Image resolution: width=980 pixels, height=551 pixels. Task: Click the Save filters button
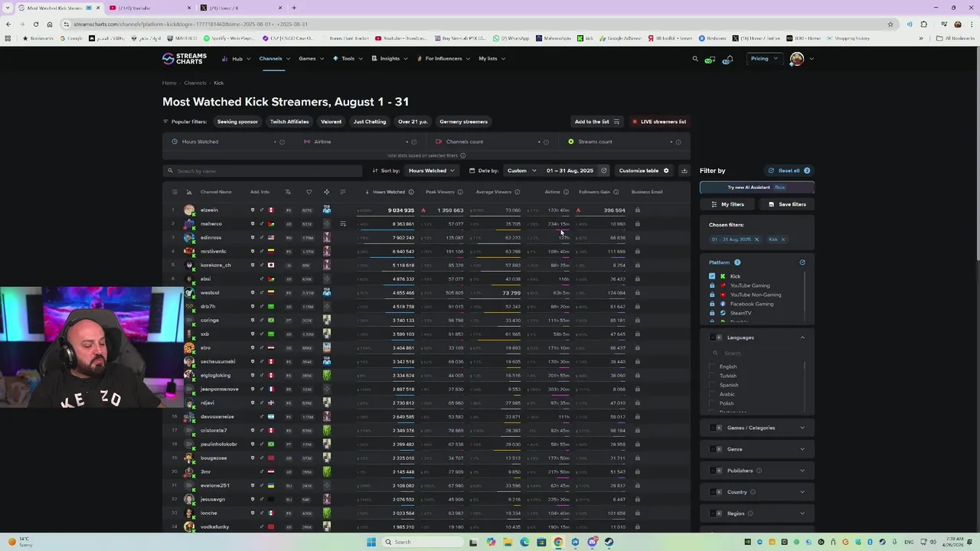pos(787,204)
